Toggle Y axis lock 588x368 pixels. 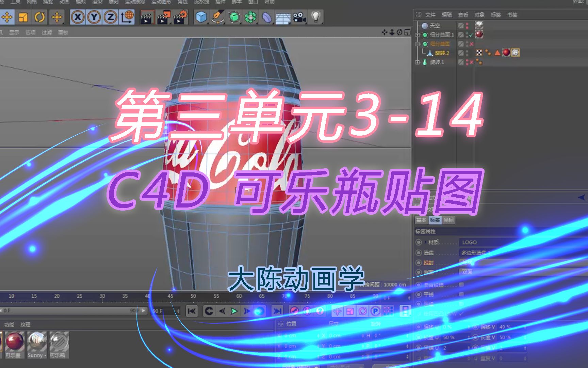(94, 17)
